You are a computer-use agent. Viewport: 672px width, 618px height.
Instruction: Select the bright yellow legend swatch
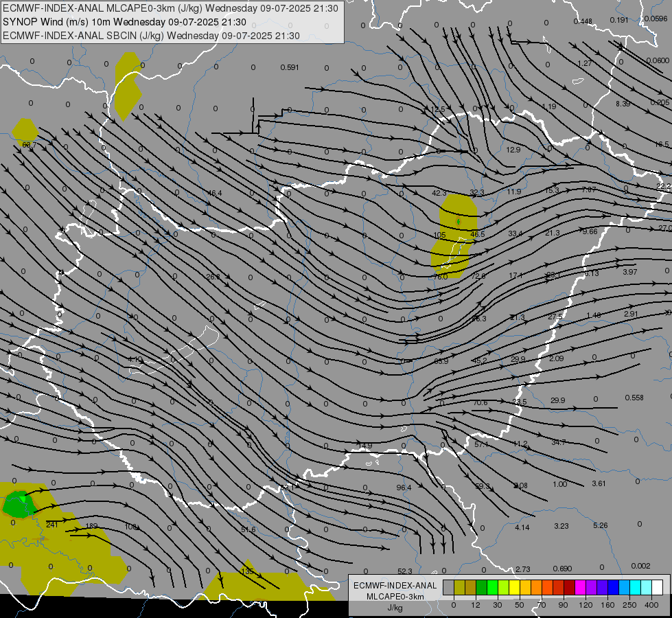[514, 588]
